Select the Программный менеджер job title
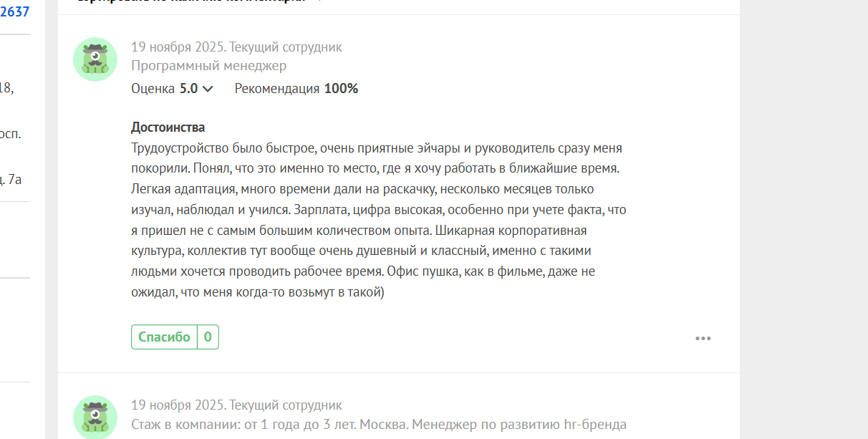Image resolution: width=868 pixels, height=439 pixels. 208,66
